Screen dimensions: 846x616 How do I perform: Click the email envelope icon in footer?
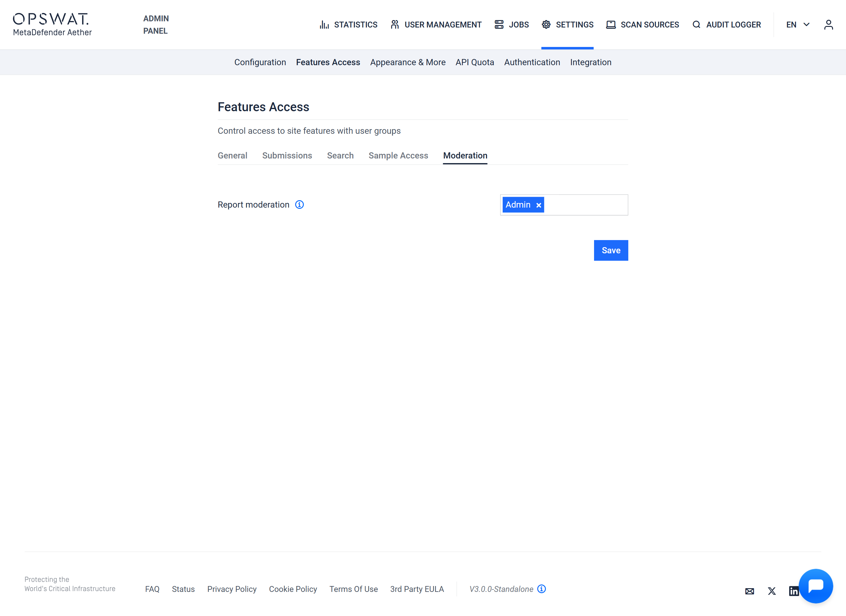click(x=749, y=591)
